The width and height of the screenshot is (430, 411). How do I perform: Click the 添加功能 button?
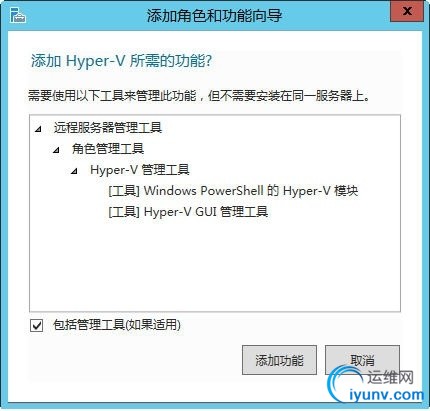click(x=279, y=360)
